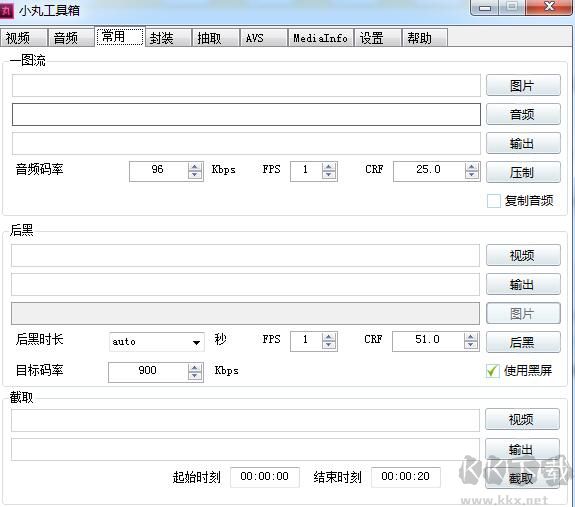Decrease 音频码率 with the down arrow
Image resolution: width=575 pixels, height=507 pixels.
click(195, 175)
